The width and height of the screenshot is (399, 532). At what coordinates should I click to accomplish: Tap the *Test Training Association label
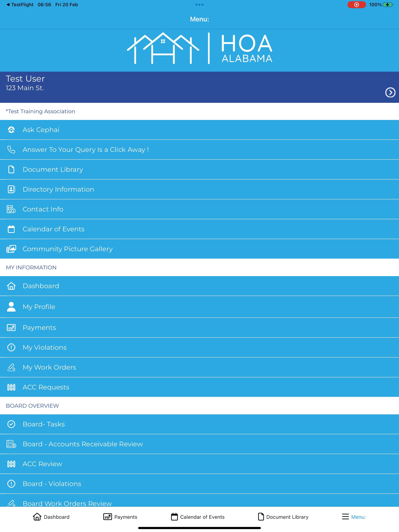point(41,111)
